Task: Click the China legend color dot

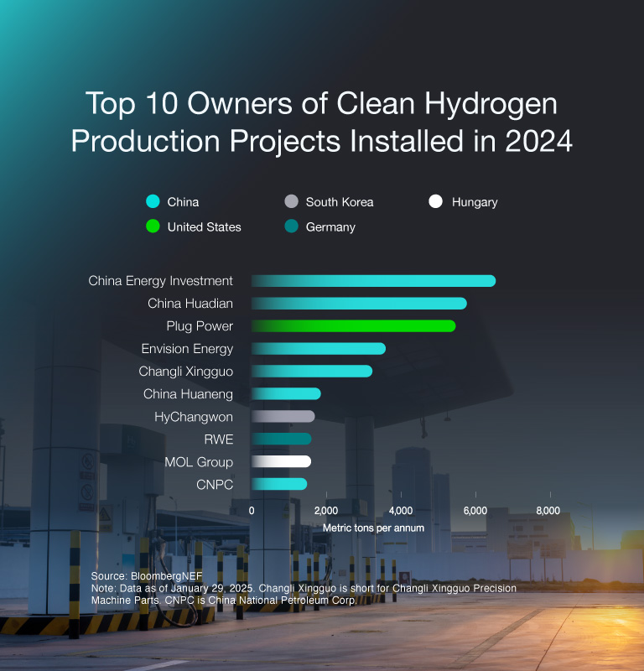Action: 153,201
